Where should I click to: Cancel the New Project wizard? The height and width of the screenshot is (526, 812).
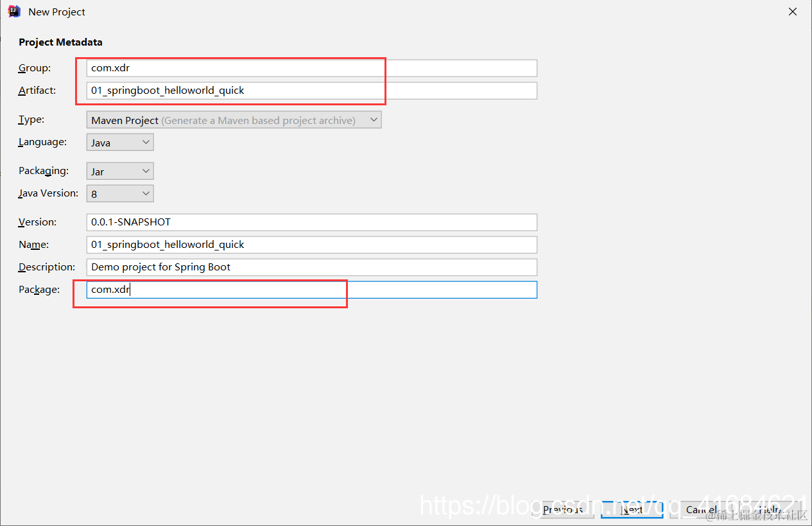point(700,509)
